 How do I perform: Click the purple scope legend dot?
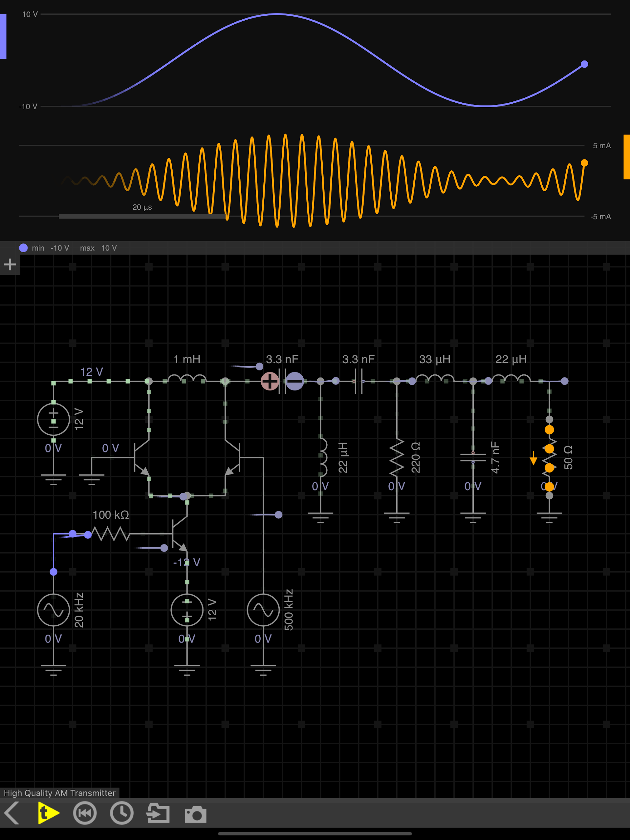tap(24, 248)
